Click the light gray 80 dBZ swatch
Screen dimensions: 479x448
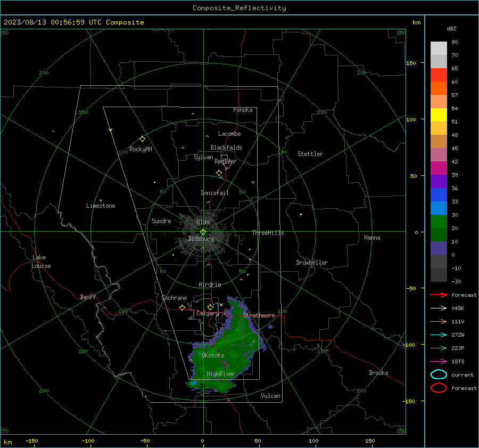pyautogui.click(x=439, y=48)
